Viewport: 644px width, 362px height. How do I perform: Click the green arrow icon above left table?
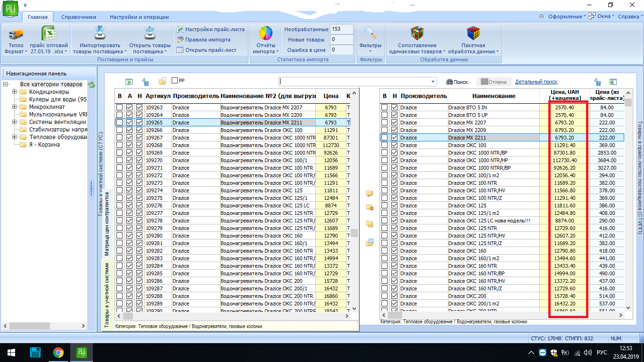[129, 82]
